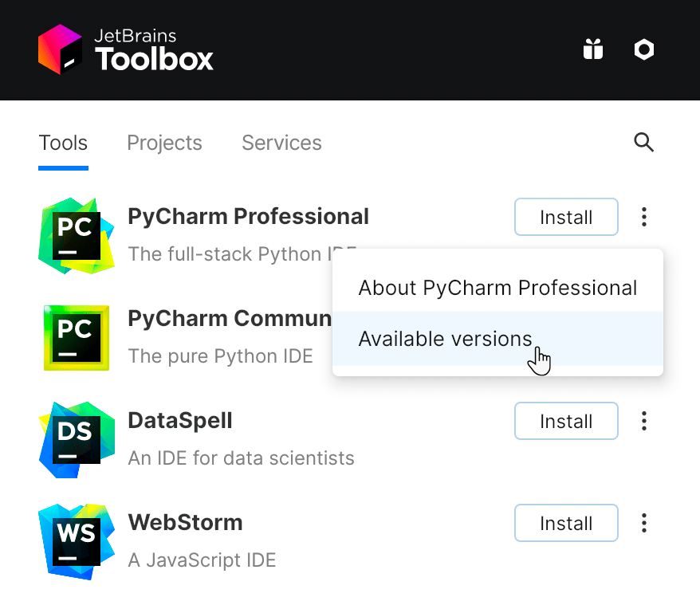Install DataSpell

click(566, 421)
